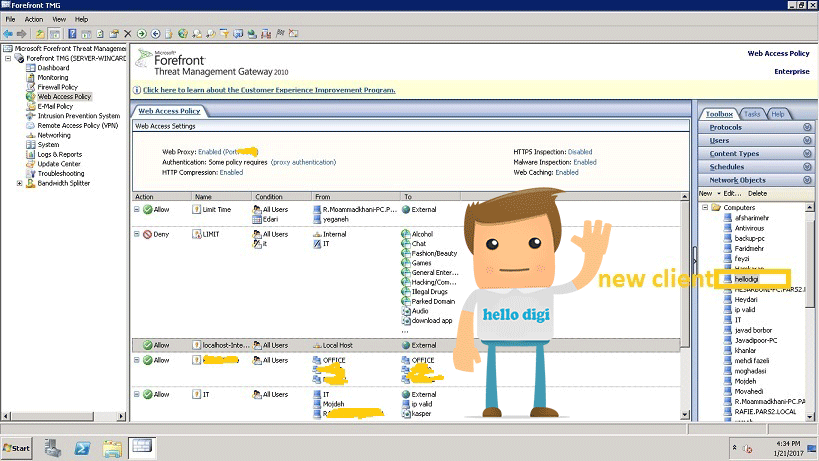This screenshot has width=819, height=461.
Task: Toggle the Show/Hide Console Tree toolbar icon
Action: click(54, 34)
